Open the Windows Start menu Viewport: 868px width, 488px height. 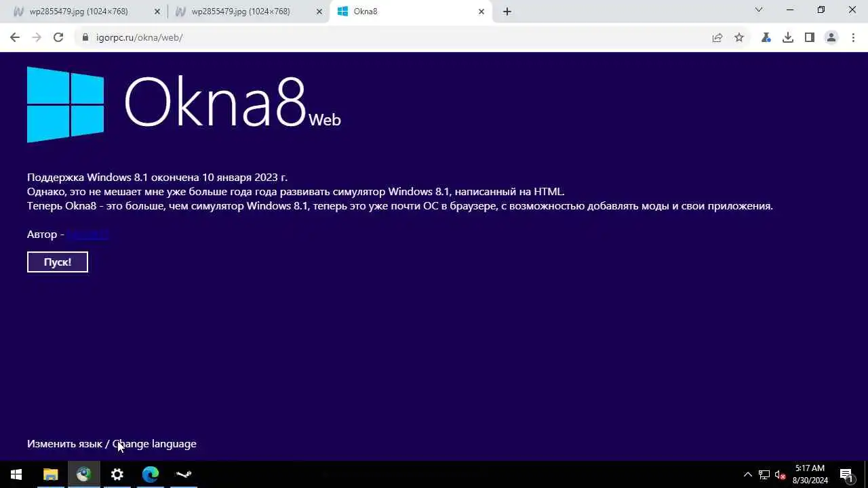point(16,474)
